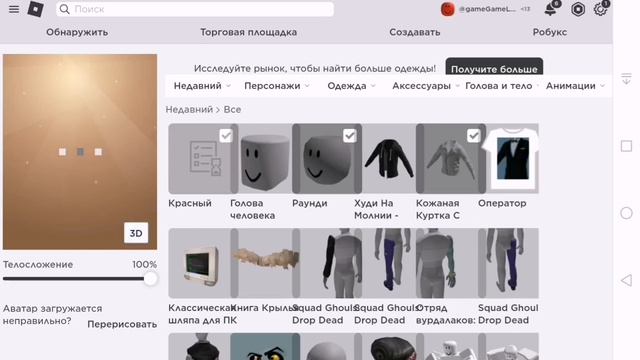Expand the Анимации dropdown

pyautogui.click(x=575, y=86)
